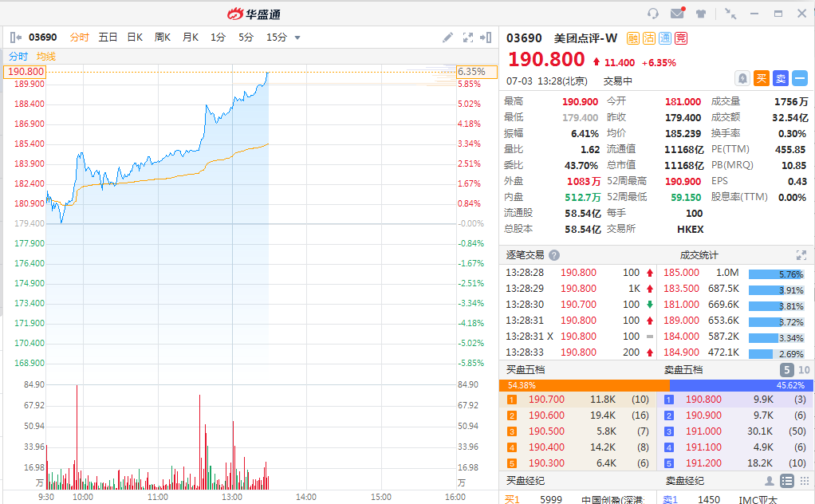This screenshot has width=815, height=504.
Task: Select the pencil drawing tool
Action: 448,37
